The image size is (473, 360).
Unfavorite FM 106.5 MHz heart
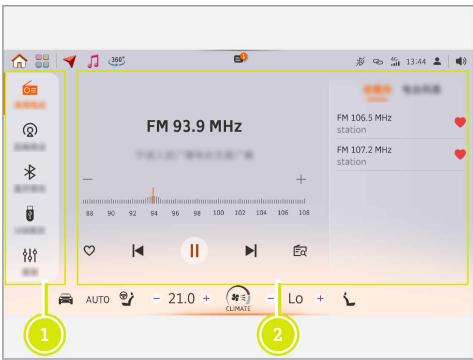460,122
